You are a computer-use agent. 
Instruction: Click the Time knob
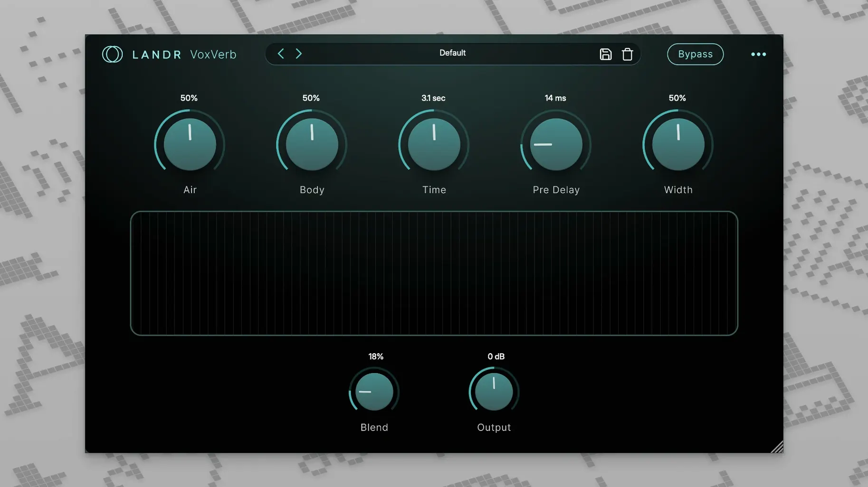434,144
